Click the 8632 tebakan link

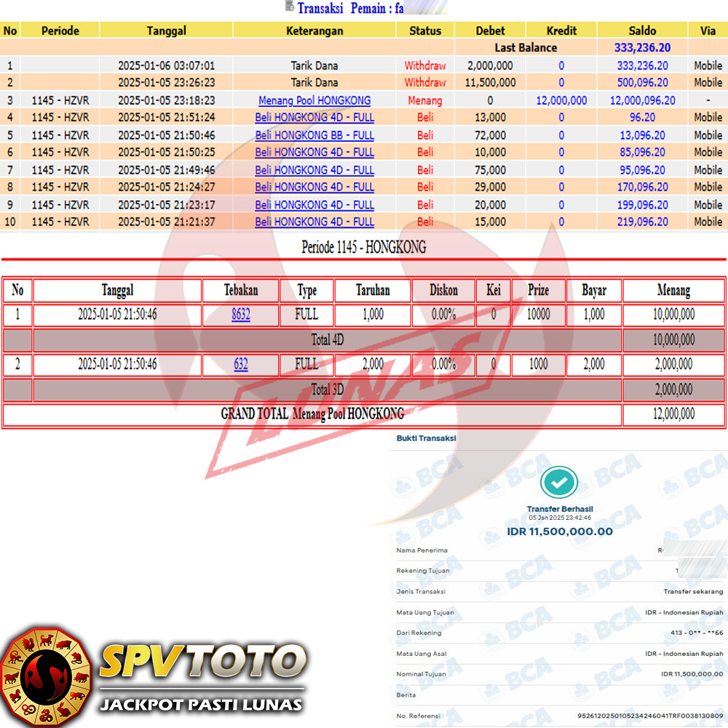tap(241, 314)
